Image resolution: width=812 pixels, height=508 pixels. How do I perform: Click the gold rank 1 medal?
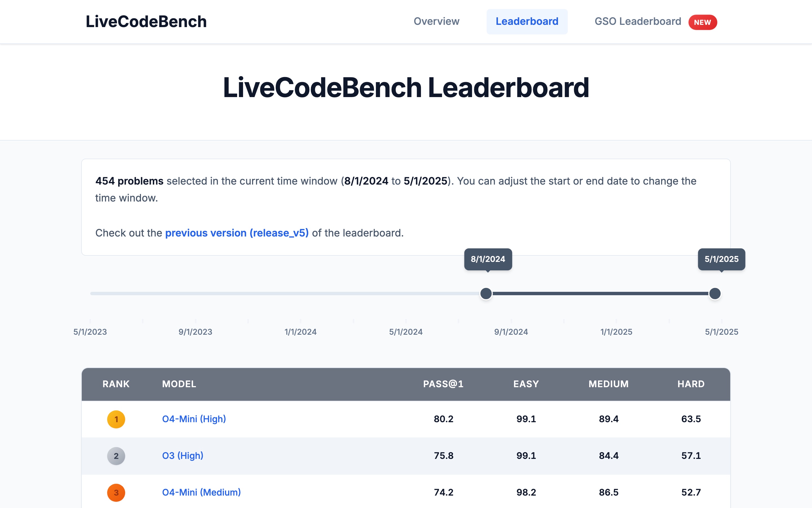click(x=116, y=419)
